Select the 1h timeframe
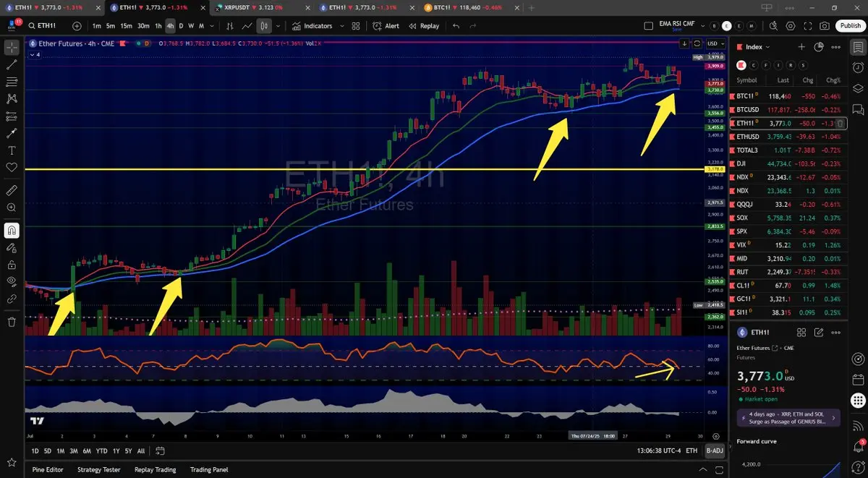The height and width of the screenshot is (478, 868). click(158, 25)
